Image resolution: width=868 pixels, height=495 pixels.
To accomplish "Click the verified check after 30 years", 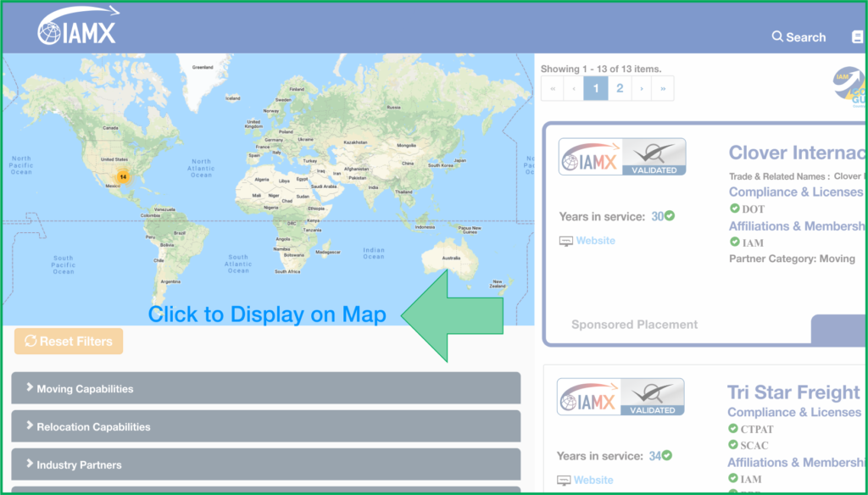I will 670,215.
